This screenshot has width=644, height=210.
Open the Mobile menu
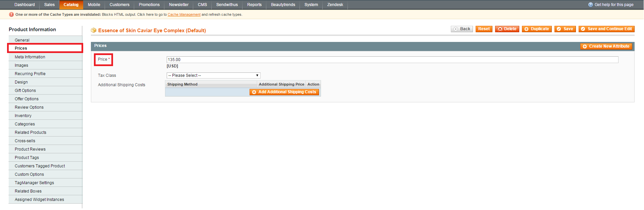(x=94, y=5)
